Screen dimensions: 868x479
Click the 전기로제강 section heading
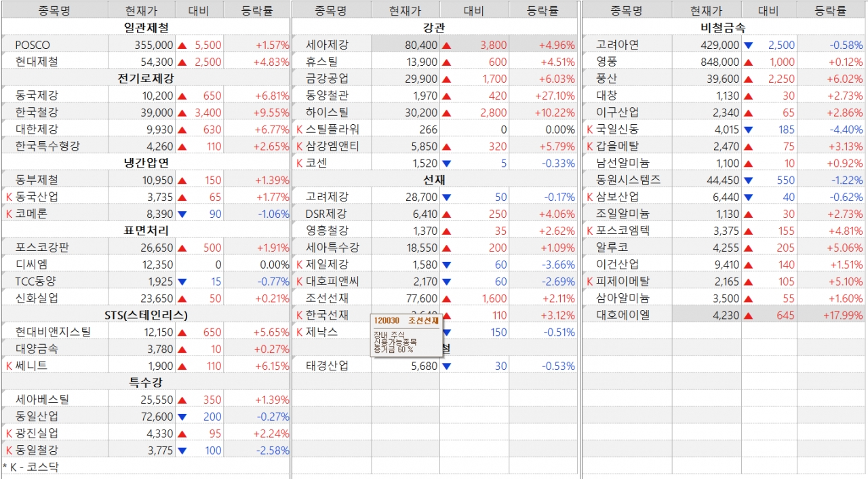point(146,79)
